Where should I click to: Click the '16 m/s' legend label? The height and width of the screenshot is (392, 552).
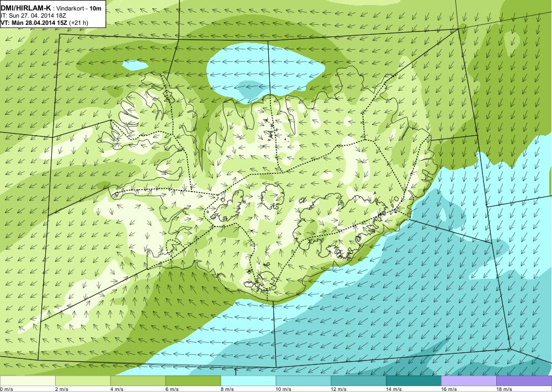[449, 389]
